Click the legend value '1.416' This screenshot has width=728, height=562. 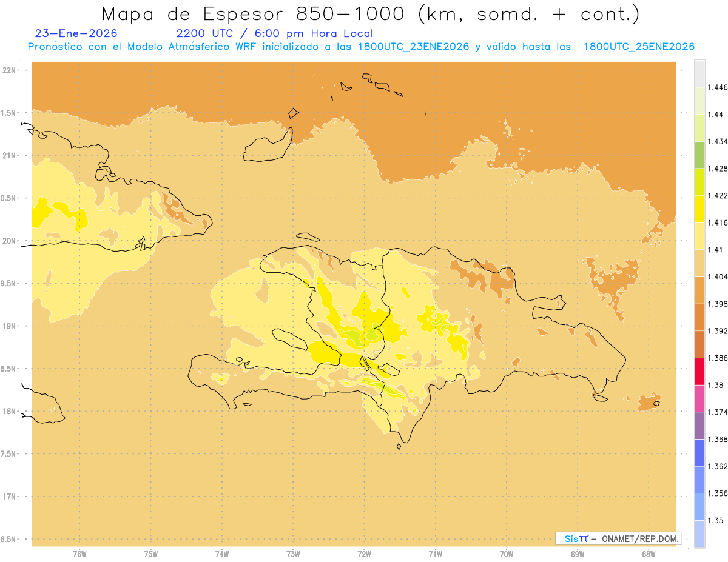point(718,222)
